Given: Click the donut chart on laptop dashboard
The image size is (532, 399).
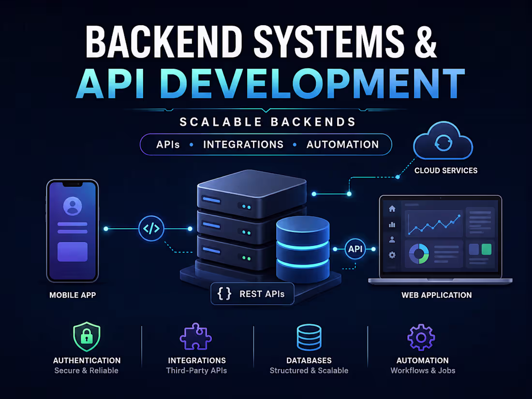Looking at the screenshot, I should click(x=419, y=254).
